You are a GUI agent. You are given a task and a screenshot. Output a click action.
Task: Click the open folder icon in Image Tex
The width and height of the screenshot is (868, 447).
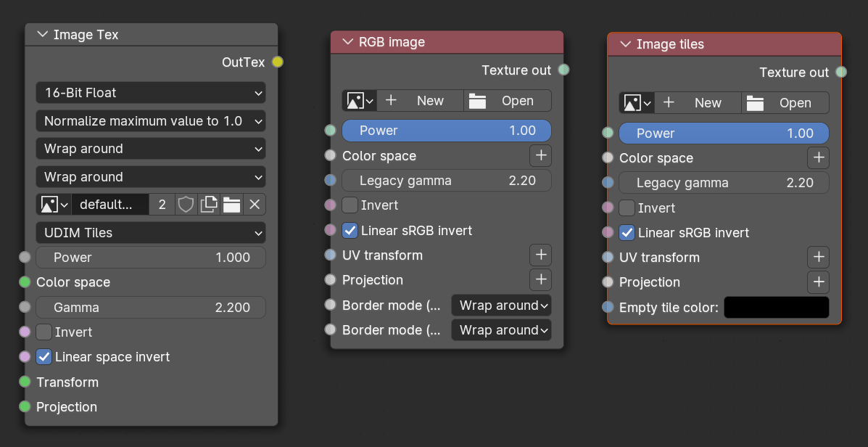(231, 205)
